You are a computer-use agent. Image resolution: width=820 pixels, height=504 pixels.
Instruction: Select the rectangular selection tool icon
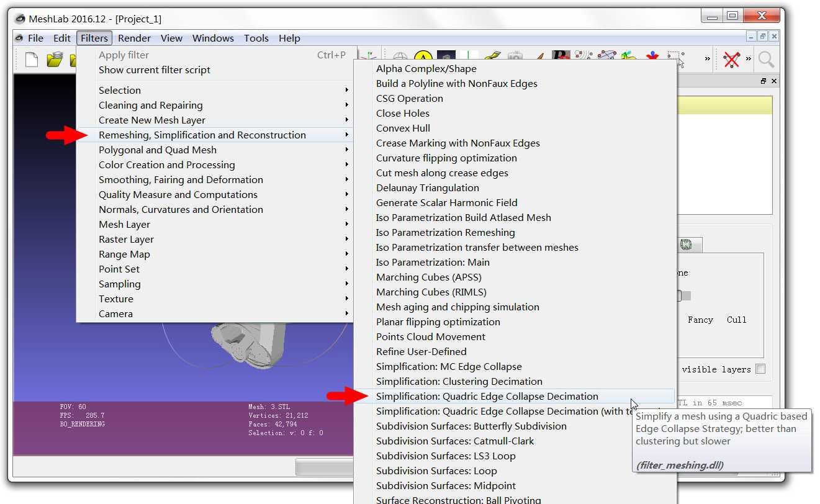(x=675, y=58)
